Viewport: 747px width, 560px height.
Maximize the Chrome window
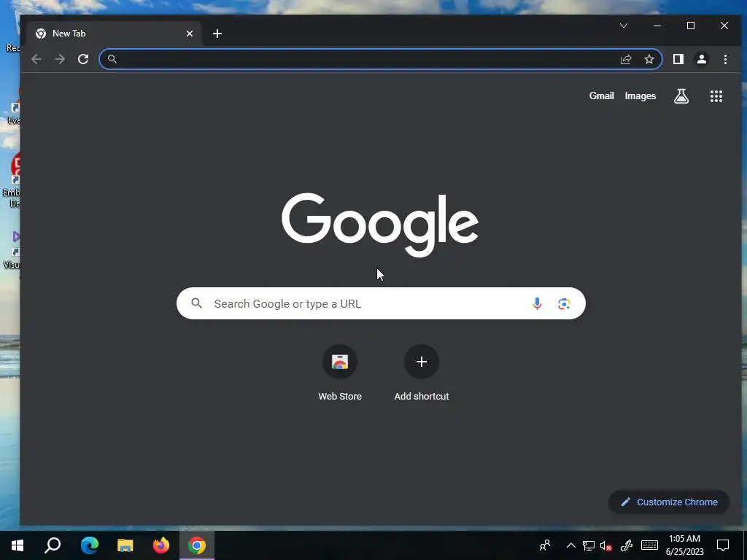pyautogui.click(x=691, y=26)
